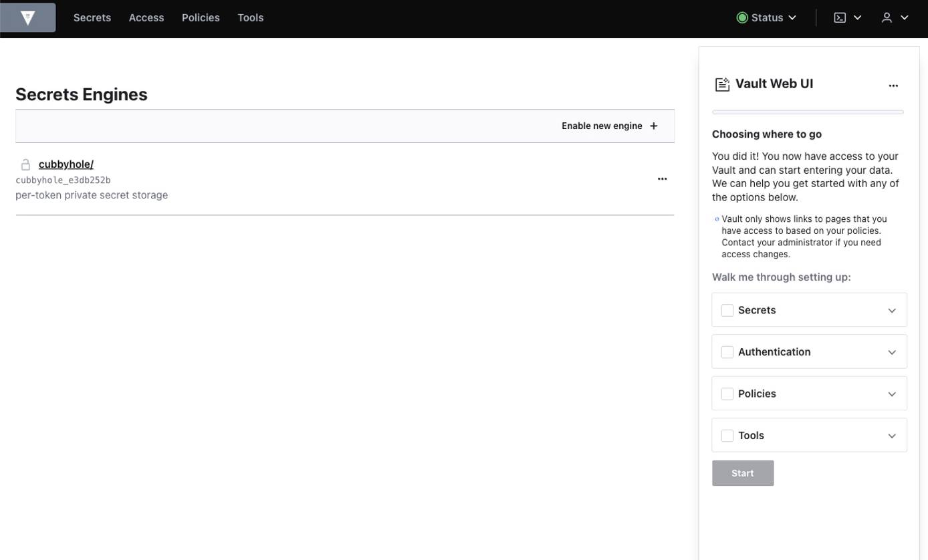Click the Vault Web UI guide icon
928x560 pixels.
click(721, 84)
